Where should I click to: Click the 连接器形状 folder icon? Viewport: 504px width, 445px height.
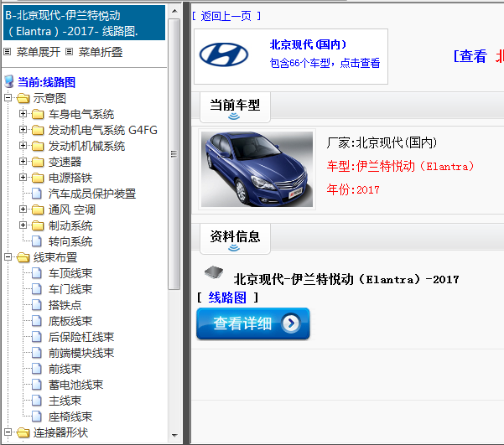(23, 432)
